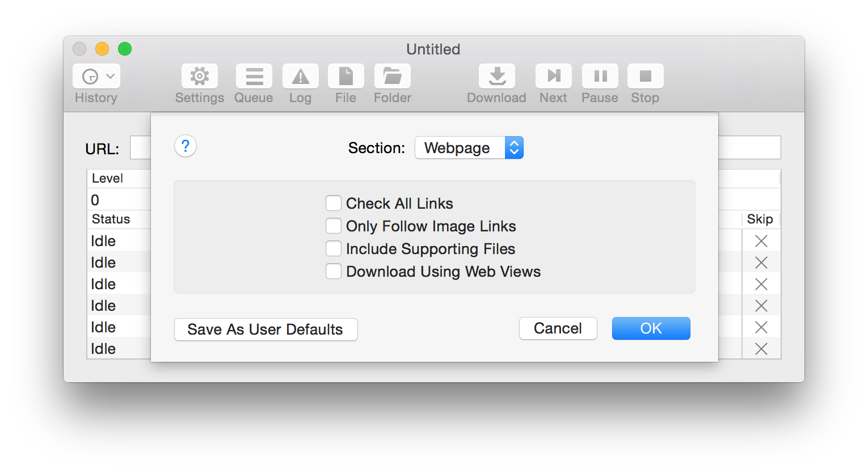868x473 pixels.
Task: Click the blue question mark help button
Action: [x=186, y=146]
